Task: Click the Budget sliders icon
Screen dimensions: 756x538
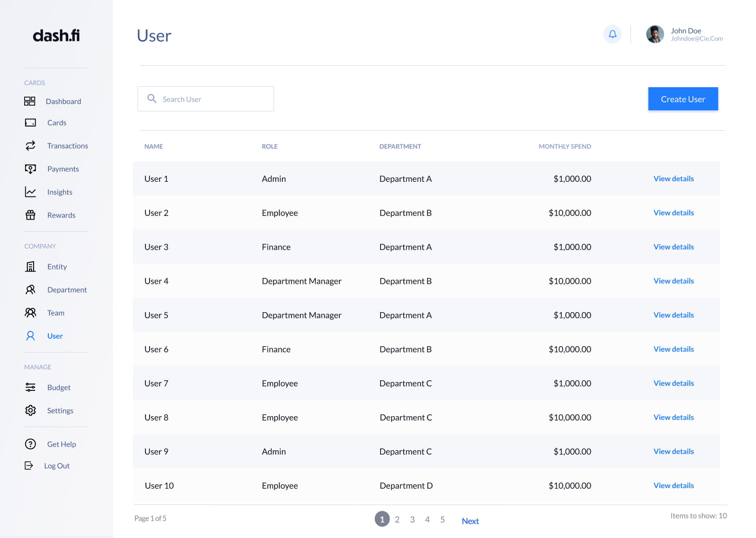Action: pyautogui.click(x=30, y=388)
